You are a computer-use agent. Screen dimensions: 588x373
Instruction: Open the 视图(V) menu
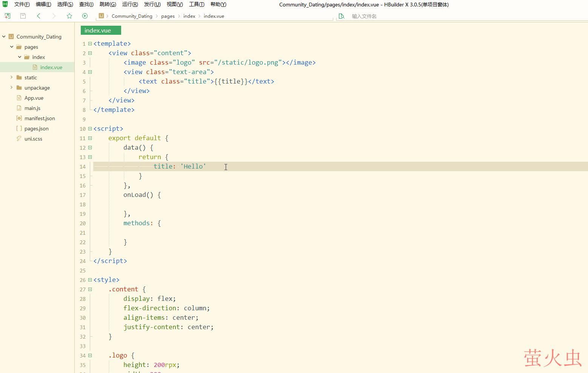pyautogui.click(x=175, y=5)
